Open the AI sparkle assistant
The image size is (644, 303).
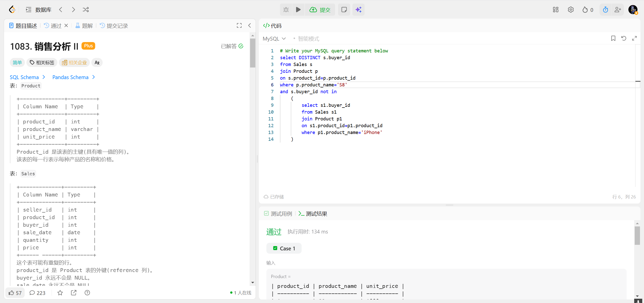tap(358, 10)
